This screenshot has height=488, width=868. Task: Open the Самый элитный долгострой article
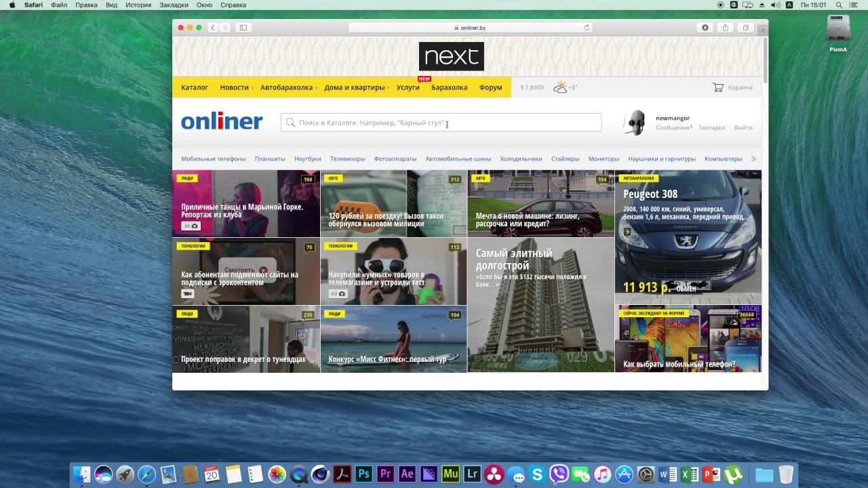click(540, 305)
